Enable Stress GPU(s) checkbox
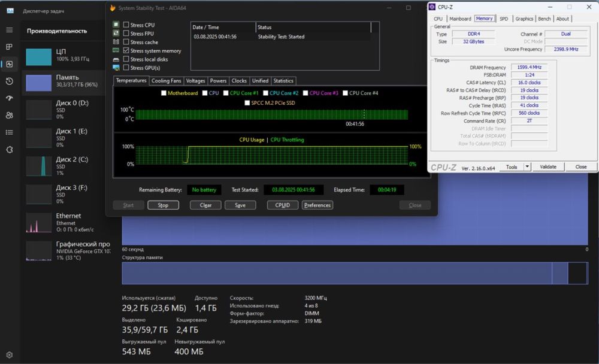 tap(126, 68)
